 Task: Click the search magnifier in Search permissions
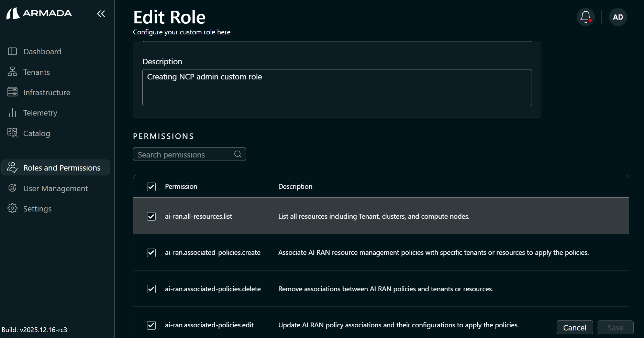pyautogui.click(x=237, y=154)
